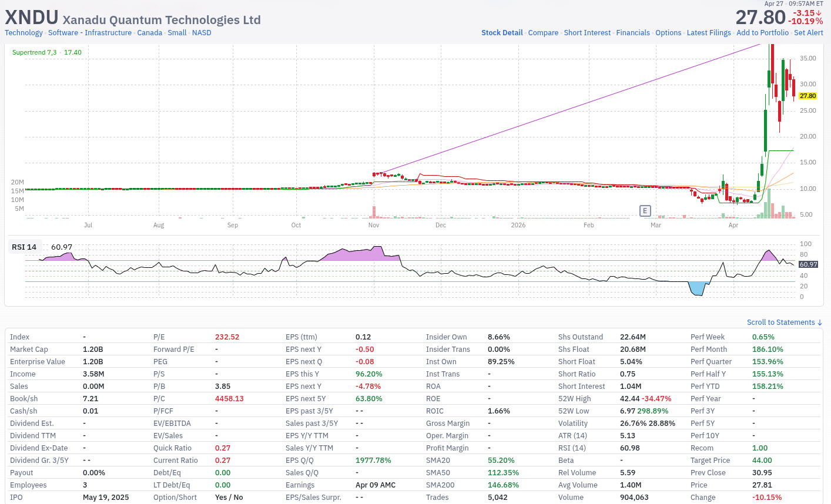The image size is (831, 504).
Task: Open the Financials tab
Action: point(633,33)
